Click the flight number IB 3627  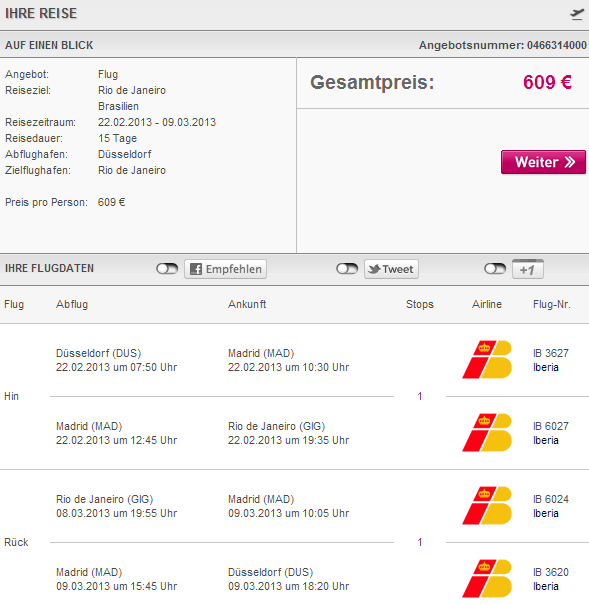(x=551, y=353)
